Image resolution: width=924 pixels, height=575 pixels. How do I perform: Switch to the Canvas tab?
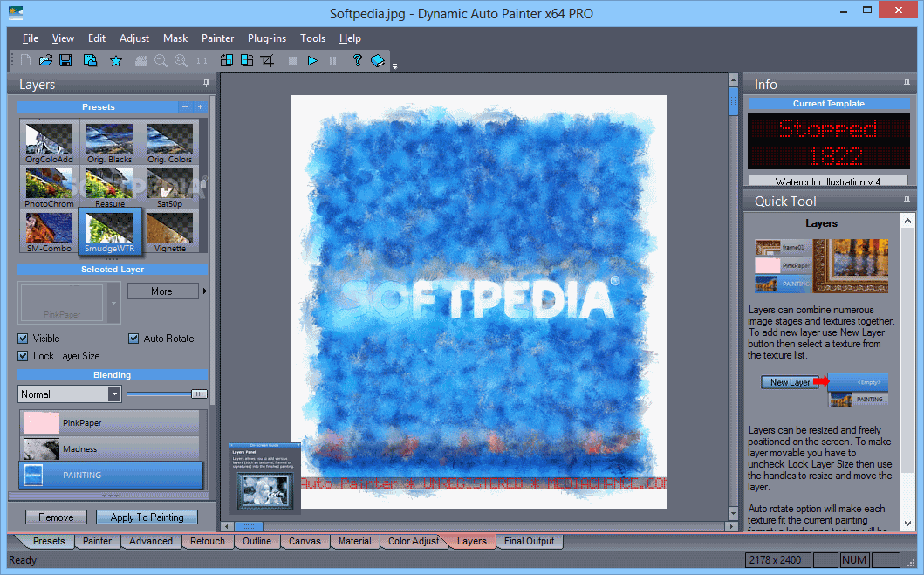coord(305,542)
